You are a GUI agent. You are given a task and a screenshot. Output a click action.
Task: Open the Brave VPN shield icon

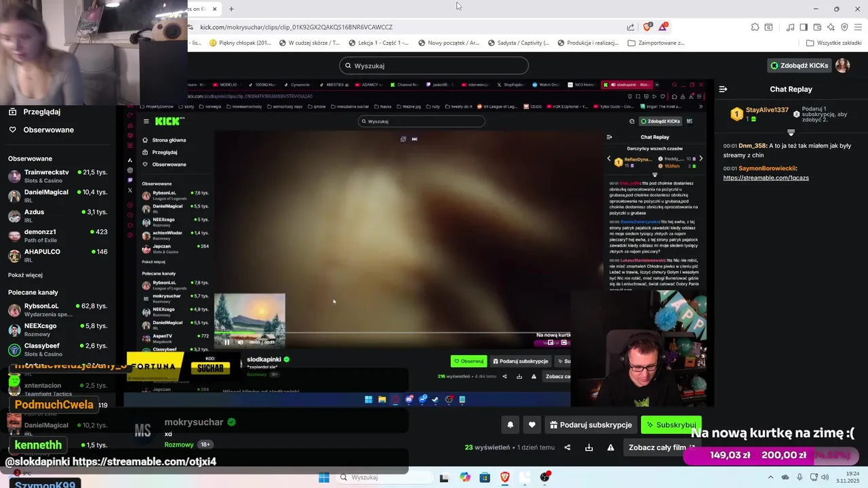click(844, 27)
